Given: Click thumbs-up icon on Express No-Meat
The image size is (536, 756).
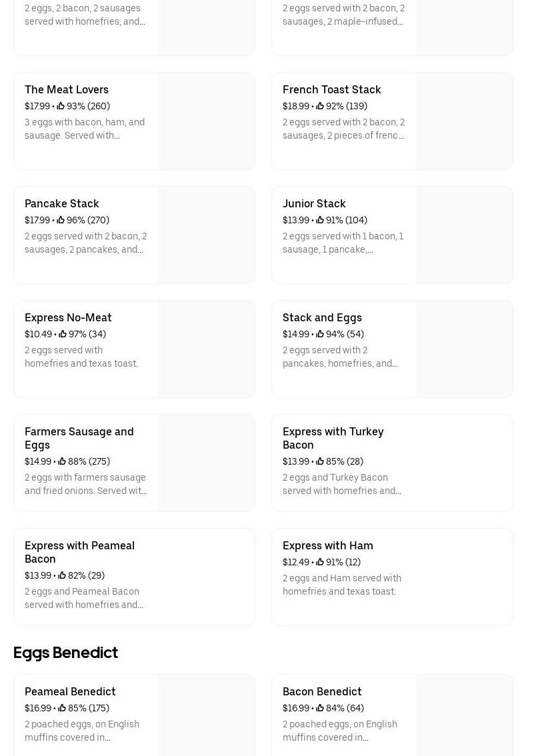Looking at the screenshot, I should [63, 335].
